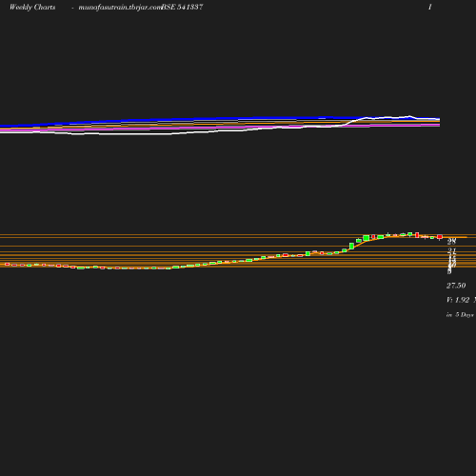Click the 'V: 1.92' volume text

[458, 300]
